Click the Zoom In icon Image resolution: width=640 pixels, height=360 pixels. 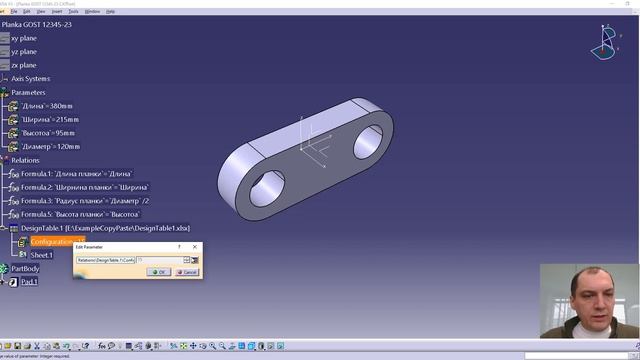pos(213,346)
